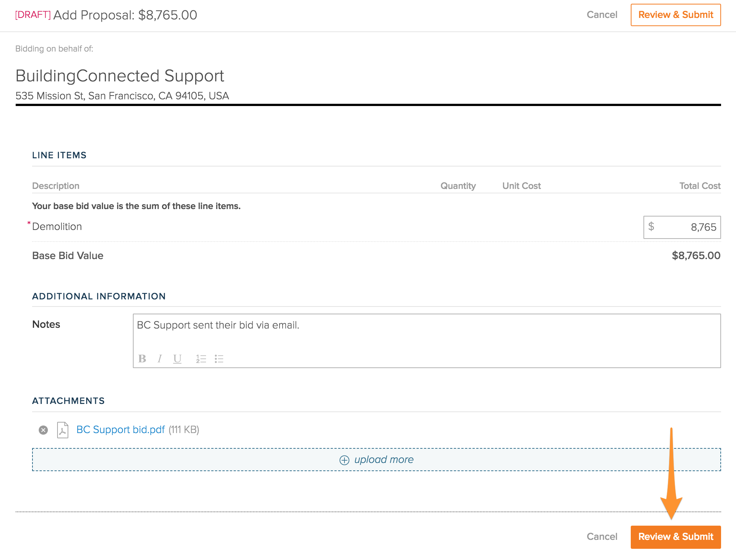
Task: Cancel proposal using top Cancel link
Action: 602,15
